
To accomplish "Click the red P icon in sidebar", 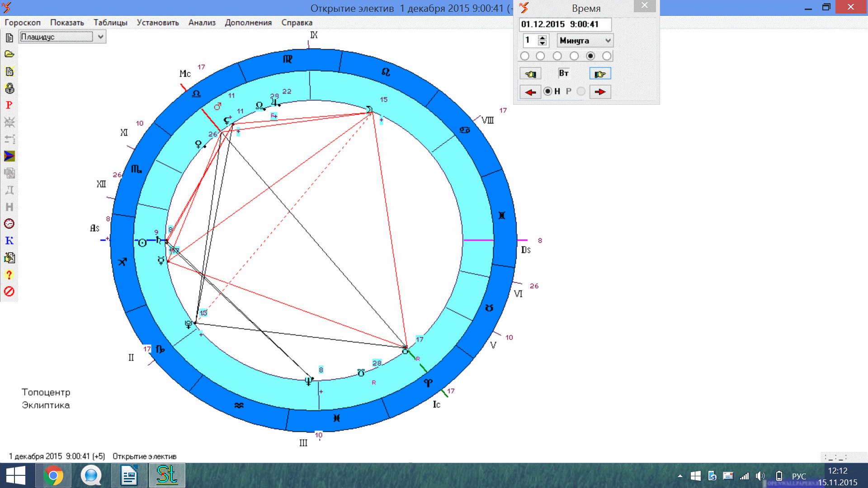I will 9,105.
